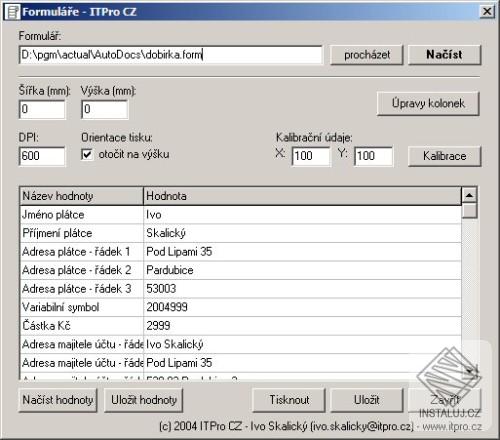This screenshot has height=440, width=500.
Task: Open the procházet browse dialog
Action: pos(367,55)
